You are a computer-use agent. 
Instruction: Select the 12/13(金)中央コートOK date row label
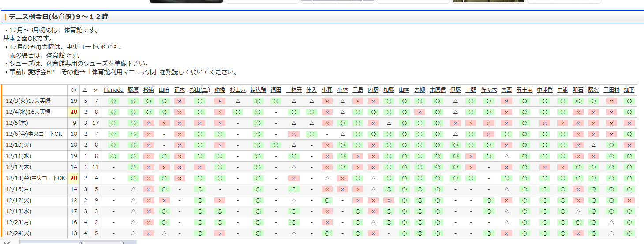coord(35,178)
